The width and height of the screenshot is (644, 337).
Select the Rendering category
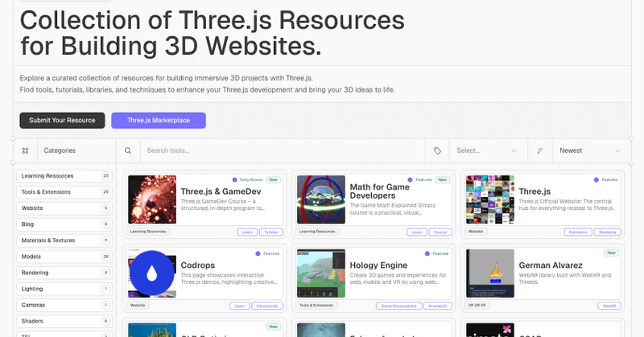(x=64, y=273)
